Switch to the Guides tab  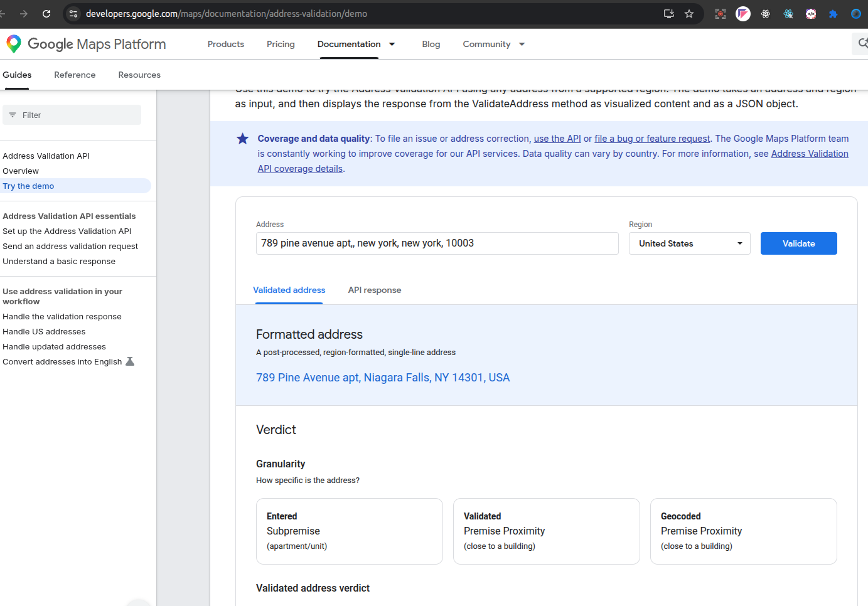17,75
